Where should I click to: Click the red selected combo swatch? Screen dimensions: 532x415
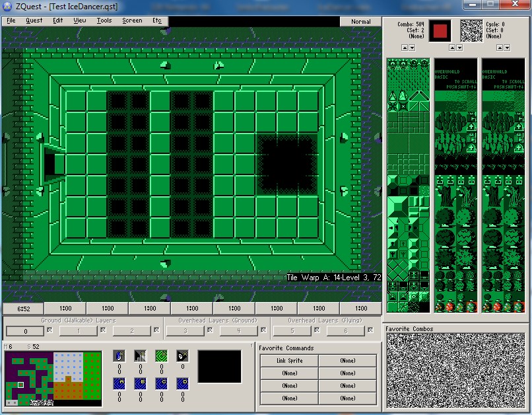440,30
